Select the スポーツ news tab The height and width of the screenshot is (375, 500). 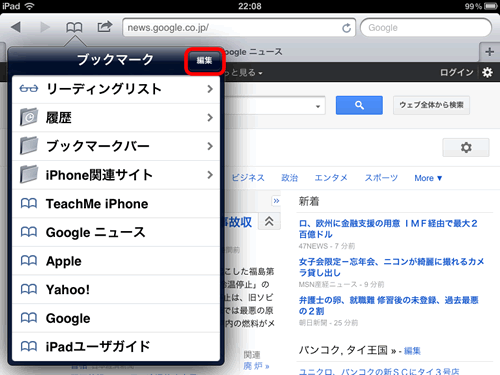point(381,178)
